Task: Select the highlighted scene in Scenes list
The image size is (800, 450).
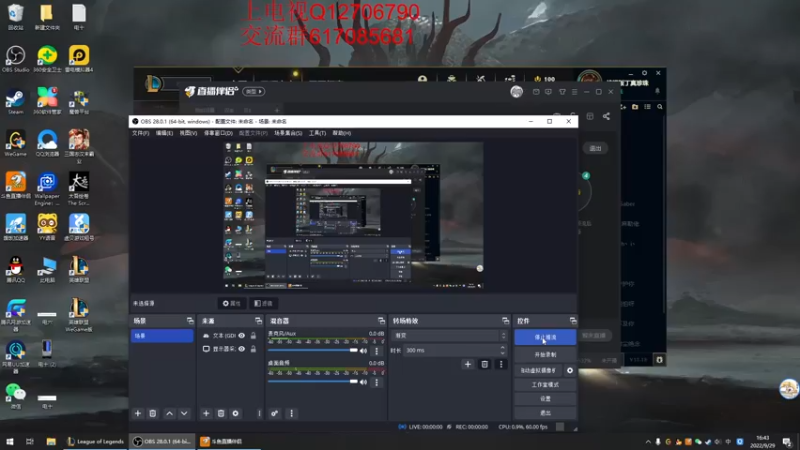Action: [162, 336]
